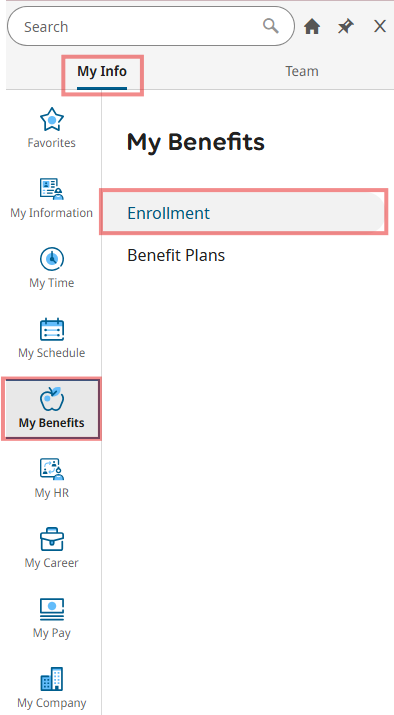Open the My Schedule calendar icon
Image resolution: width=394 pixels, height=715 pixels.
[x=52, y=329]
